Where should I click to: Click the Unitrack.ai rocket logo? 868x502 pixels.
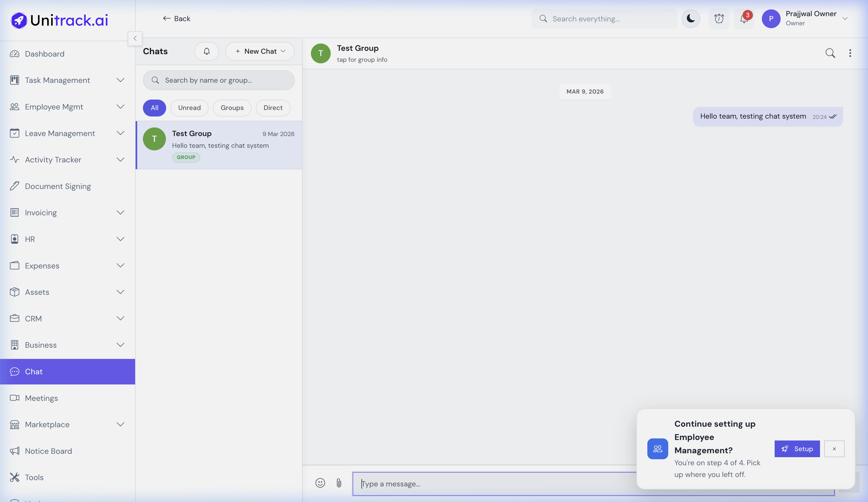[19, 20]
